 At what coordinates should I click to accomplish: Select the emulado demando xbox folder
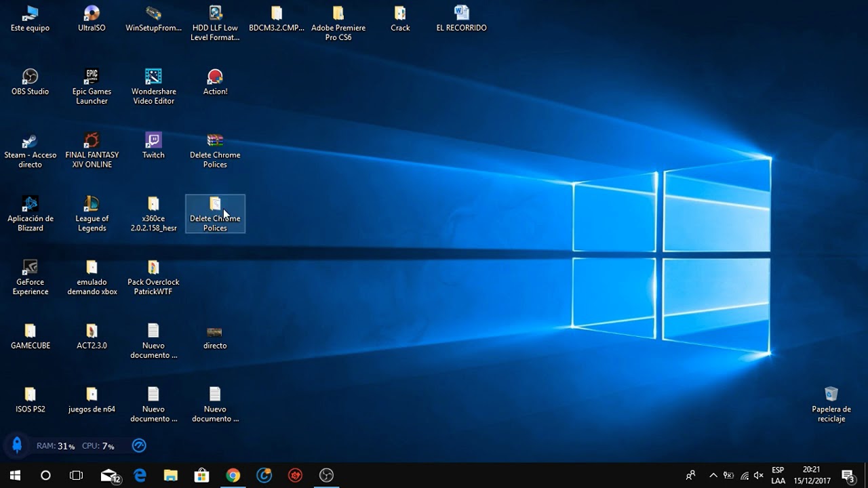tap(92, 278)
